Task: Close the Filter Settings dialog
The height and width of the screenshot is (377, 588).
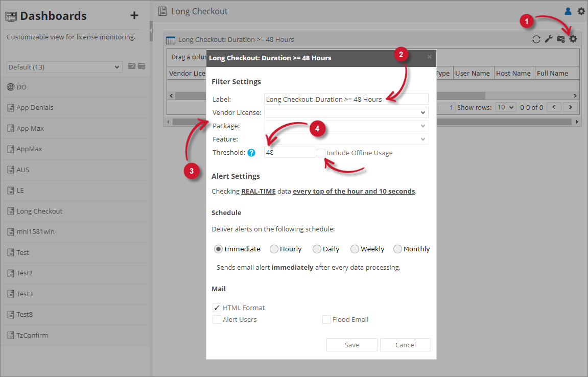Action: click(x=429, y=57)
